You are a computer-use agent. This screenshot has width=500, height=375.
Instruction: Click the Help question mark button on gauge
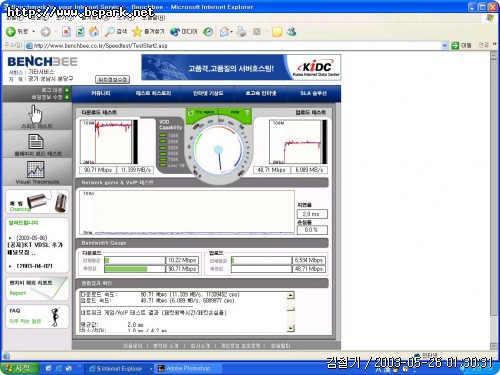[x=239, y=112]
